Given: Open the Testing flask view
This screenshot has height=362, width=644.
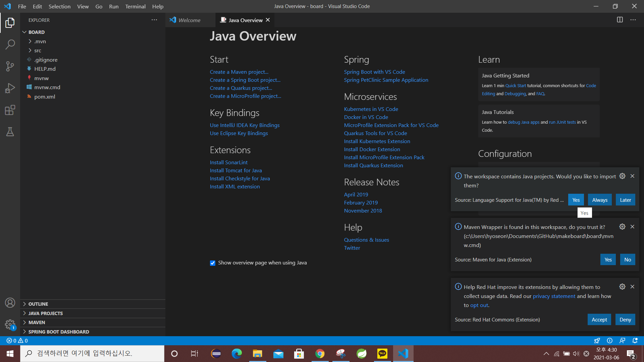Looking at the screenshot, I should 10,132.
